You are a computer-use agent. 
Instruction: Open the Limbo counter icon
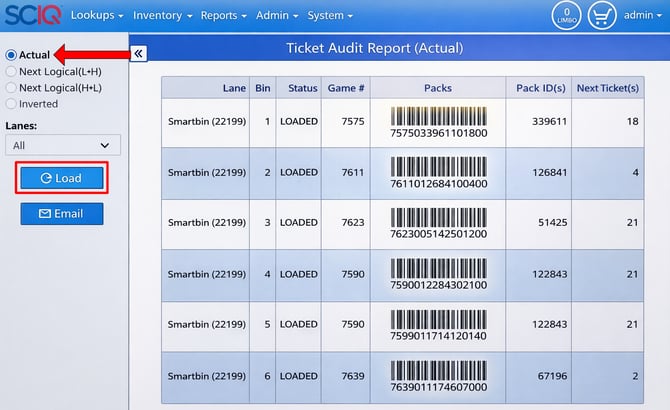567,15
